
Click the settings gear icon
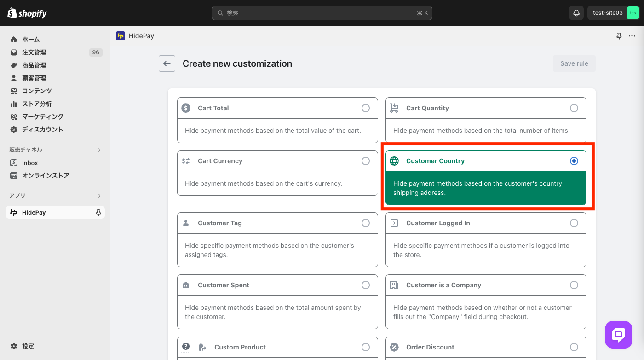(14, 346)
